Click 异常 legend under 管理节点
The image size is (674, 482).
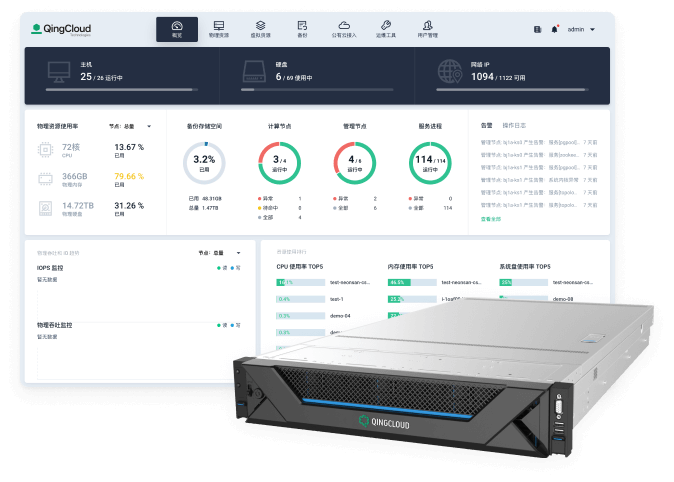340,199
